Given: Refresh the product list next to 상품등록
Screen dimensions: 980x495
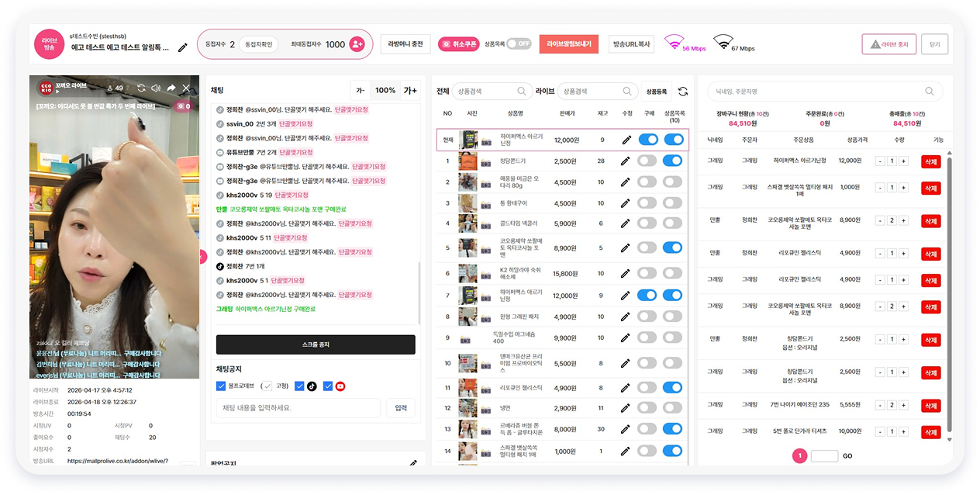Looking at the screenshot, I should (682, 92).
